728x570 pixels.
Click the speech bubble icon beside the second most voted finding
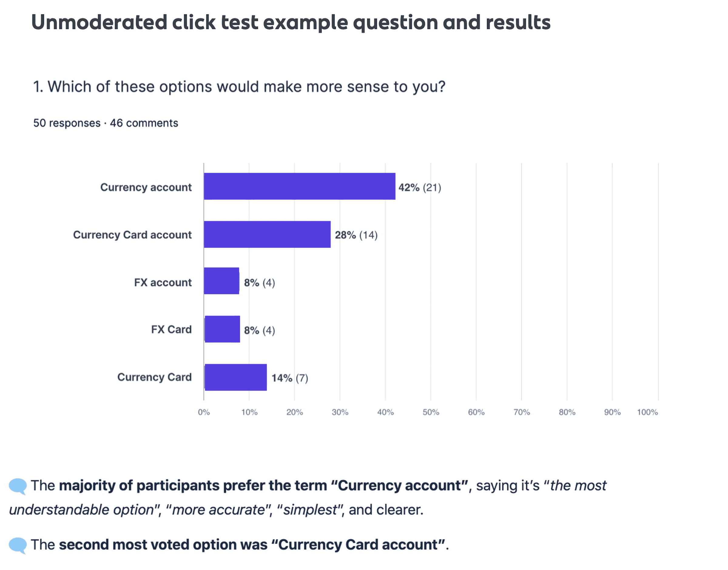(18, 545)
